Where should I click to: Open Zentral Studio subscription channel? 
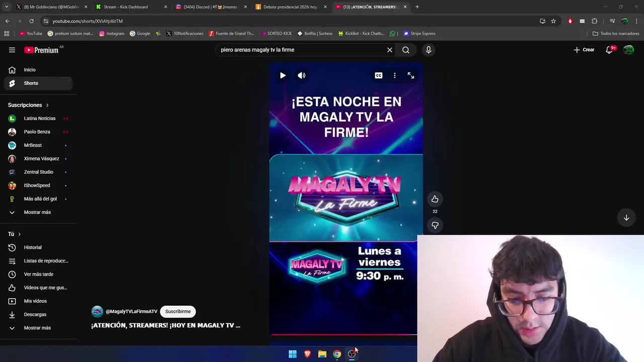(38, 172)
